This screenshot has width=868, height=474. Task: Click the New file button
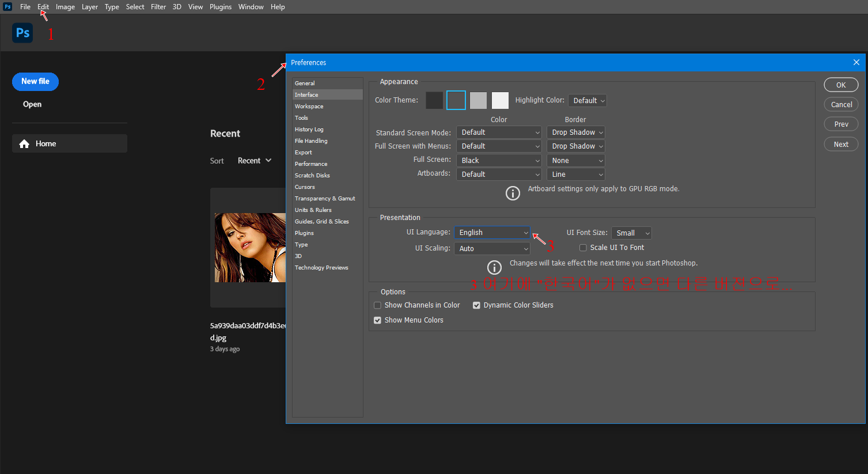pos(35,82)
